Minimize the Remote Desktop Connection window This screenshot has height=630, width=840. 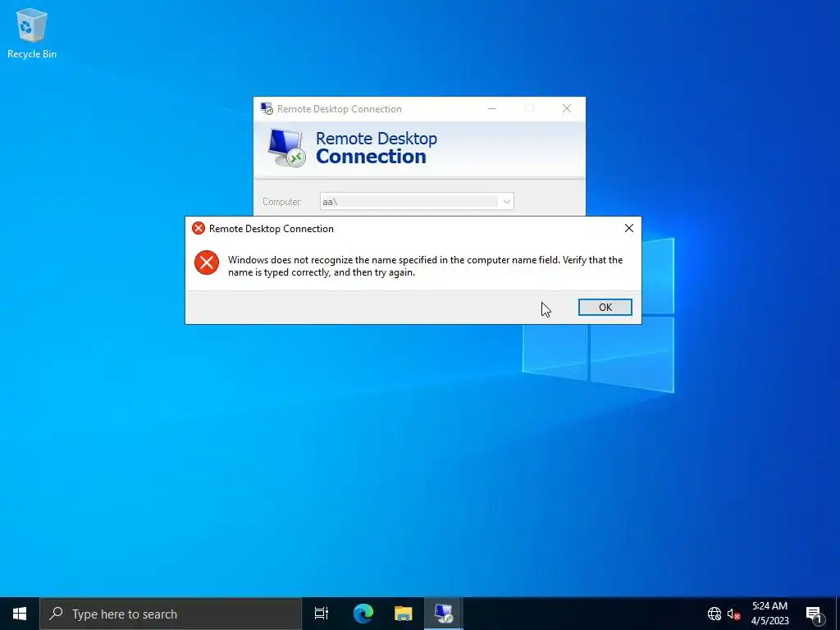(492, 108)
